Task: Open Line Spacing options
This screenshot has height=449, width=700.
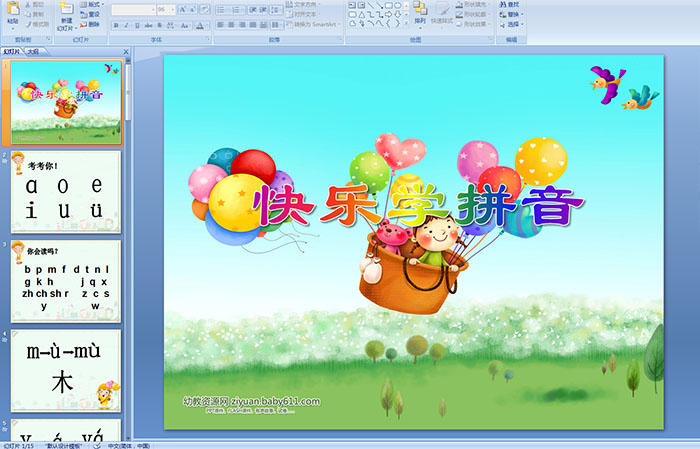Action: (276, 10)
